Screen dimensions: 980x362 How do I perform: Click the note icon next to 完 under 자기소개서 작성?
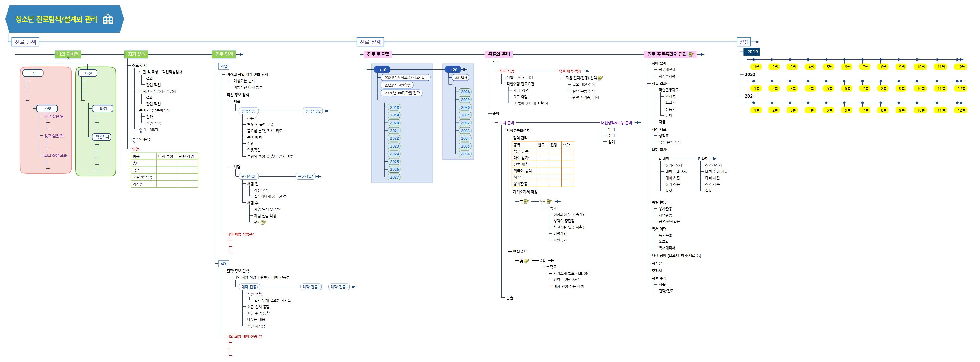coord(527,202)
